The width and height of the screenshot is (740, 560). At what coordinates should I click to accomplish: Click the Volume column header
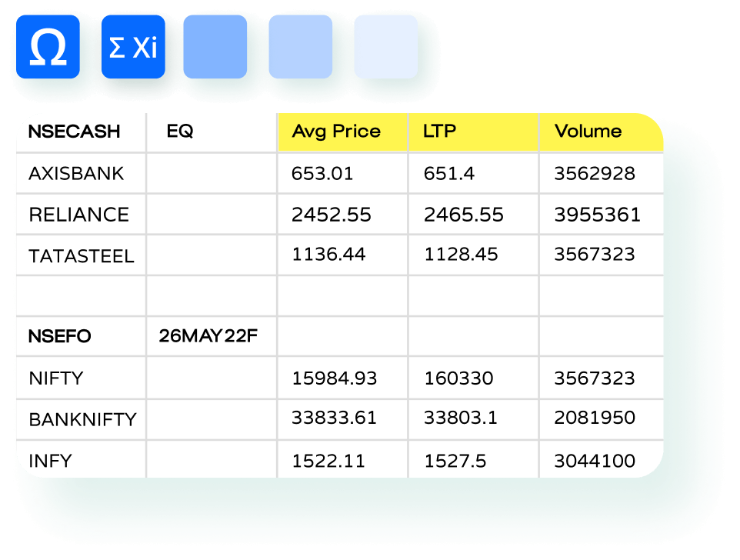(x=588, y=132)
